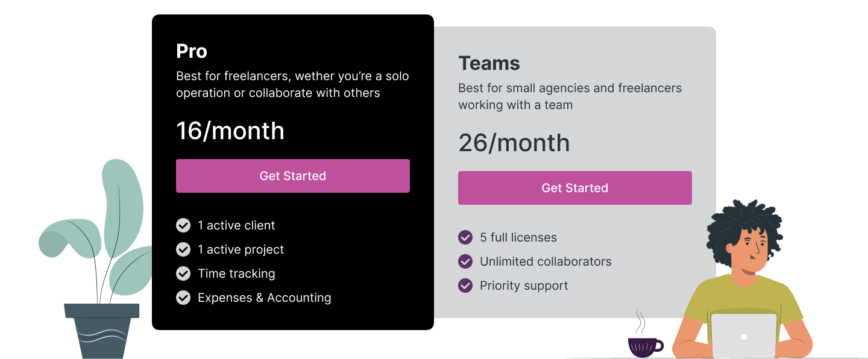Click Get Started on the Pro plan
The width and height of the screenshot is (868, 359).
[293, 176]
